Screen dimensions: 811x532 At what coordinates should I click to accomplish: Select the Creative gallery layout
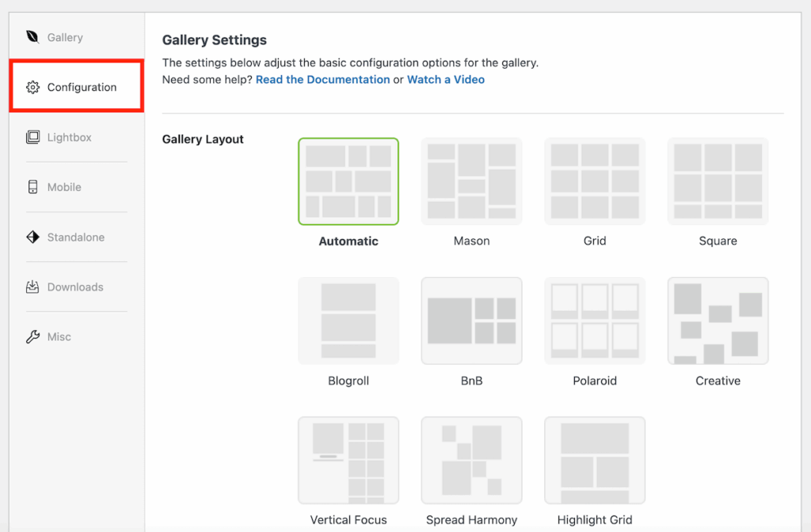[717, 321]
